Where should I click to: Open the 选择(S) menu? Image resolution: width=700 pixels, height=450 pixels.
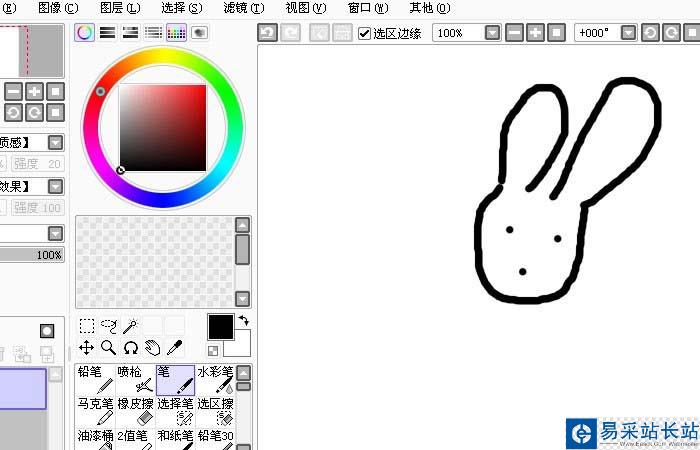182,8
